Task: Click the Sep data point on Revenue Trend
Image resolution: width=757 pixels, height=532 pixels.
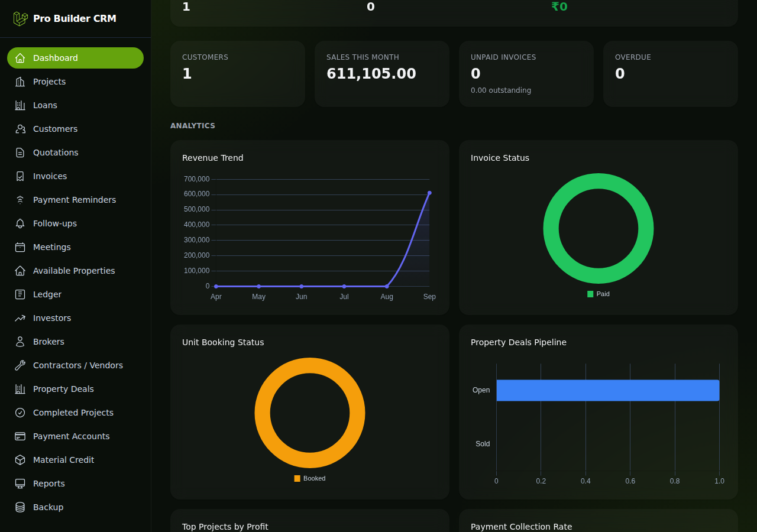Action: (429, 193)
